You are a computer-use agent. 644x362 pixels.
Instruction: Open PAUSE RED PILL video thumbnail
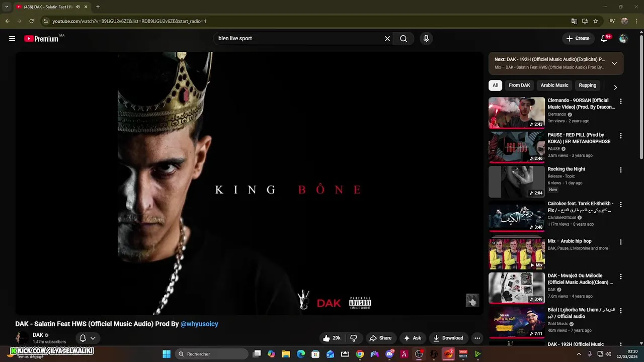(x=517, y=147)
